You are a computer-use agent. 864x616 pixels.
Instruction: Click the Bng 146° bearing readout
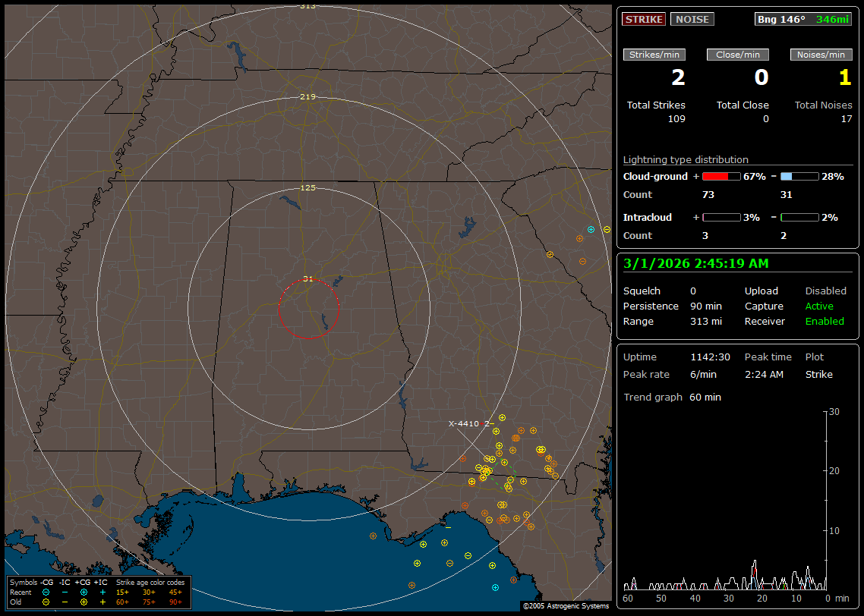point(780,19)
